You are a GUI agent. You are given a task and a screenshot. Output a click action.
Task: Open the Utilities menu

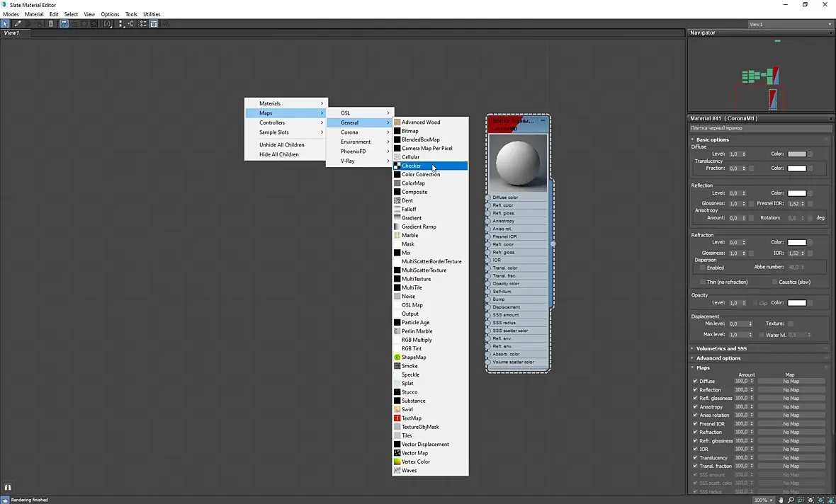click(152, 14)
